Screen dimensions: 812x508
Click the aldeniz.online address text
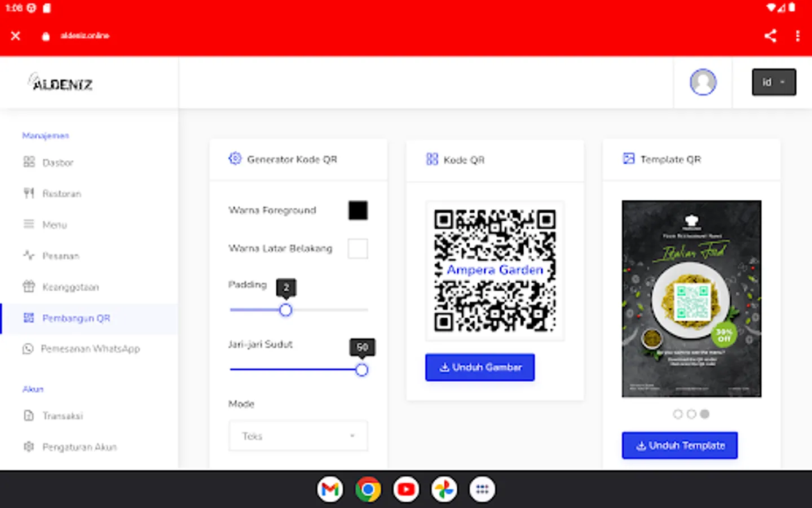[x=85, y=36]
